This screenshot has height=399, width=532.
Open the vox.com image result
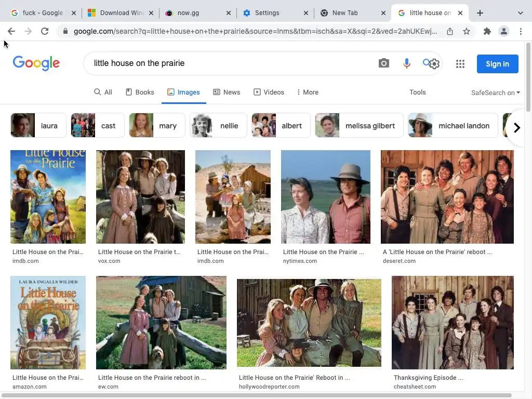140,197
